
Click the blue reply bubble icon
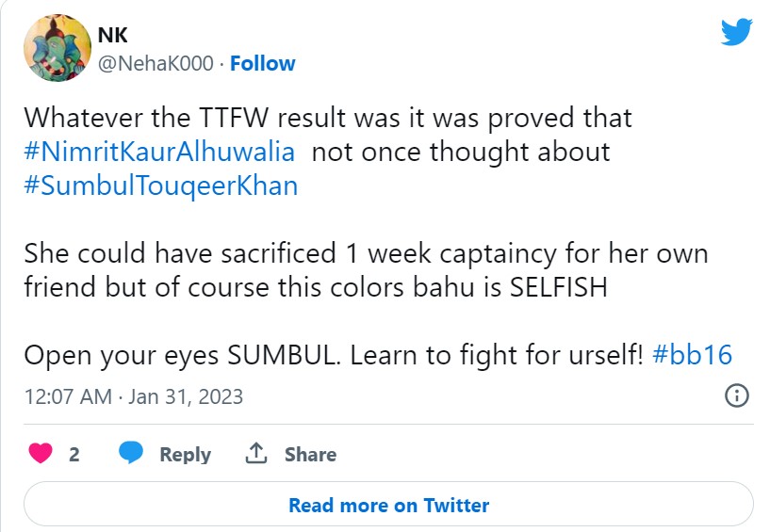[x=131, y=454]
